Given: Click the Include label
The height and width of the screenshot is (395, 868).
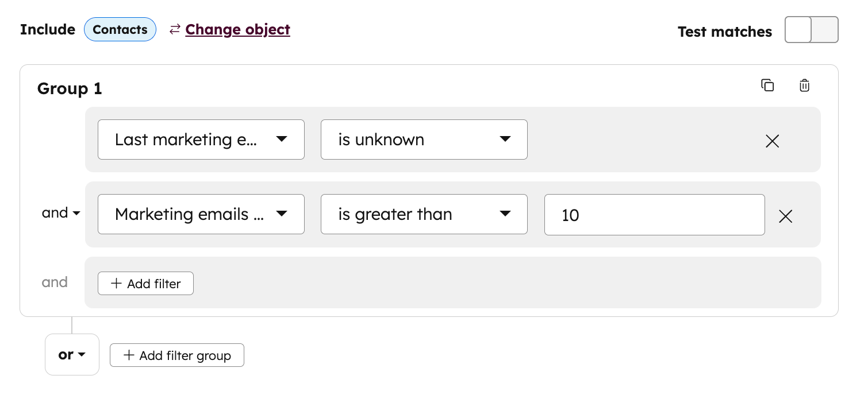Looking at the screenshot, I should [x=48, y=29].
